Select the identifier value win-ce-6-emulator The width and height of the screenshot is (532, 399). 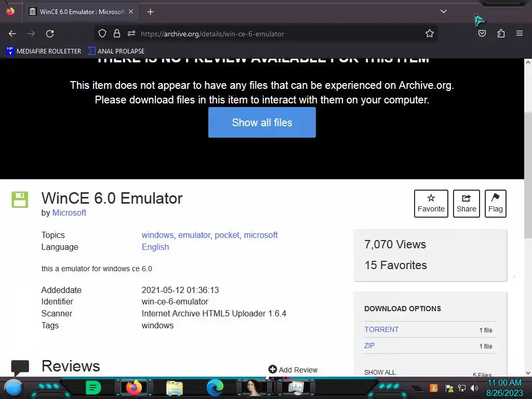(x=175, y=302)
